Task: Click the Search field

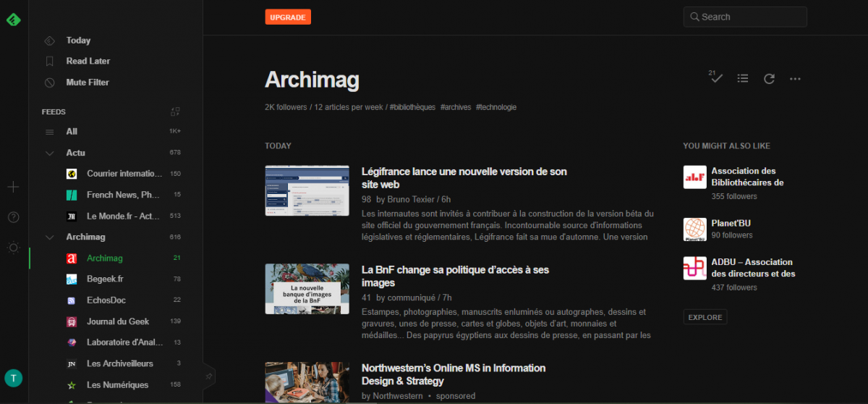Action: click(745, 17)
